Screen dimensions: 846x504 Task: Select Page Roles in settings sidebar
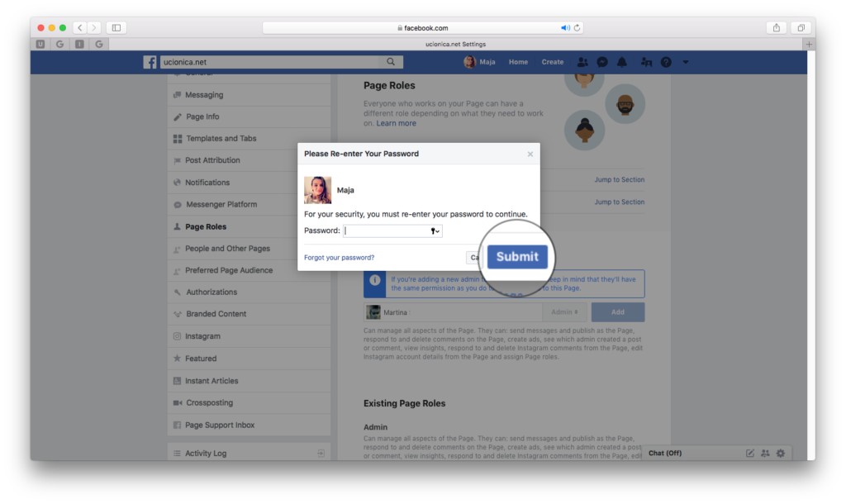(x=205, y=226)
